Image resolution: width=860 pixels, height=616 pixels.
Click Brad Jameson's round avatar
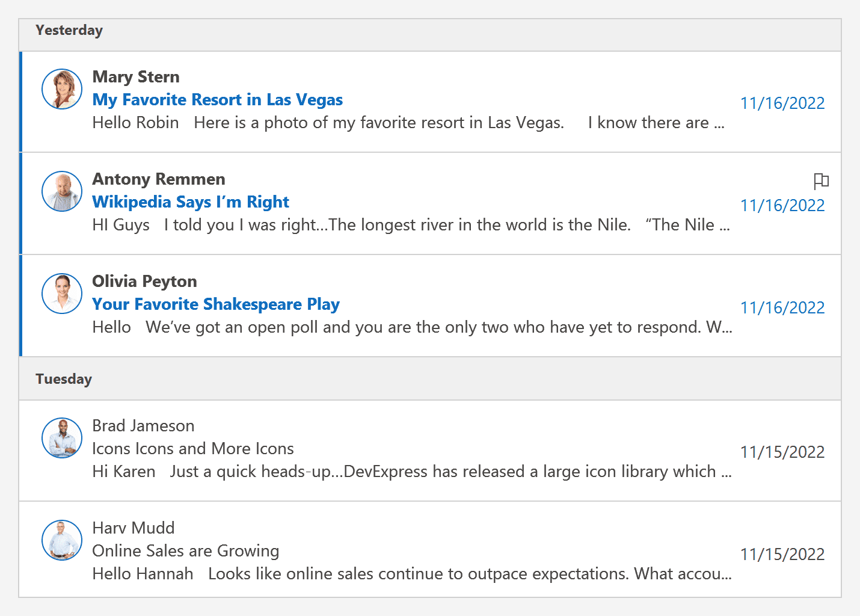(62, 438)
